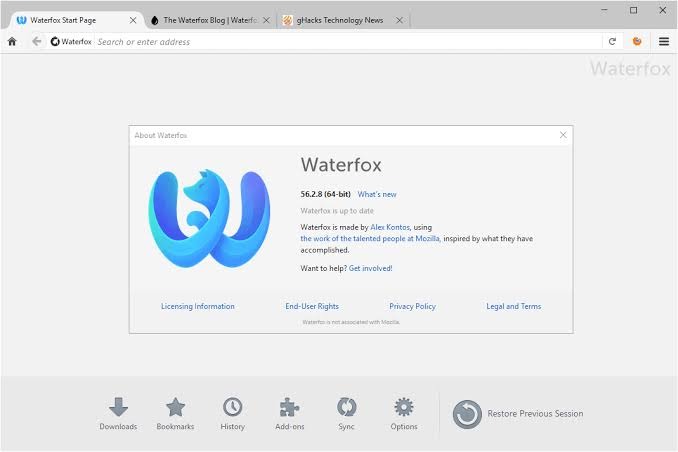This screenshot has width=678, height=452.
Task: Close the About Waterfox dialog
Action: tap(563, 135)
